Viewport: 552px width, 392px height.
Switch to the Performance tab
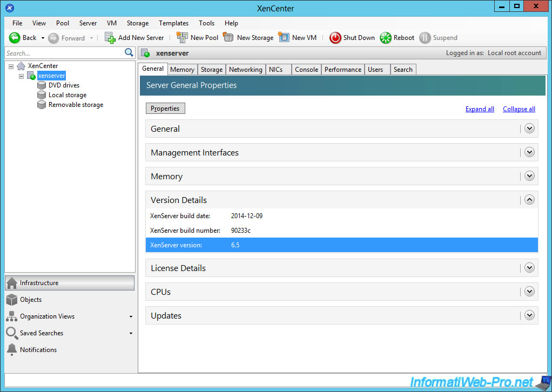click(x=343, y=70)
